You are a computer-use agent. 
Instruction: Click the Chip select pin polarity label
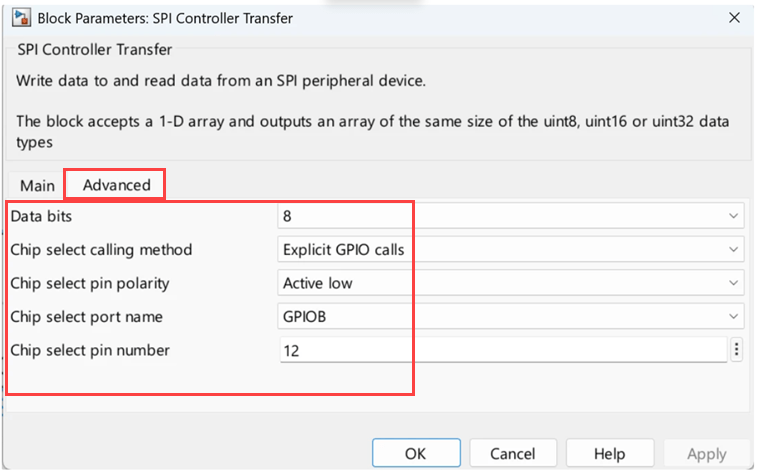tap(89, 283)
